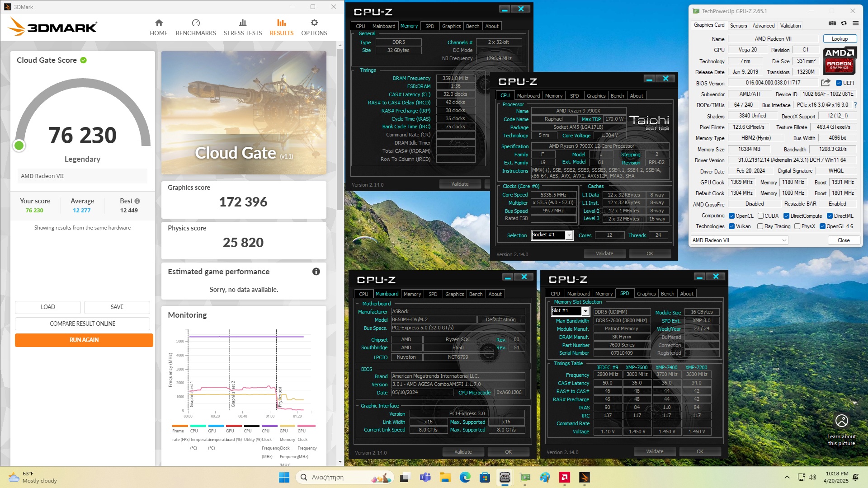Toggle the OpenCL checkbox in GPU-Z
This screenshot has width=868, height=488.
731,216
